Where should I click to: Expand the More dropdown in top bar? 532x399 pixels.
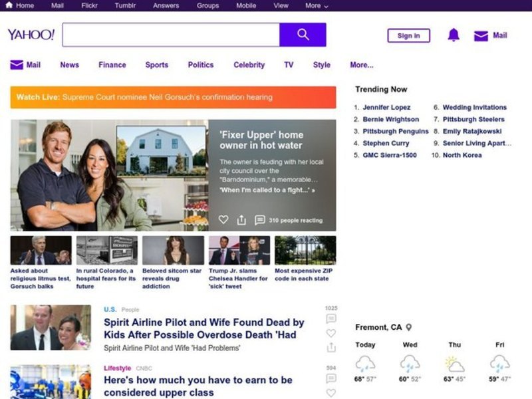click(x=317, y=5)
